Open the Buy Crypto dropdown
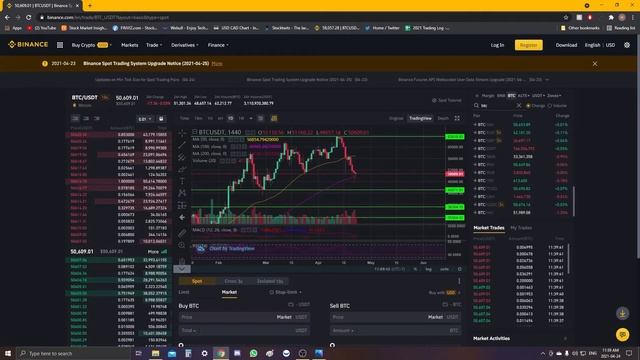The image size is (640, 360). (91, 45)
